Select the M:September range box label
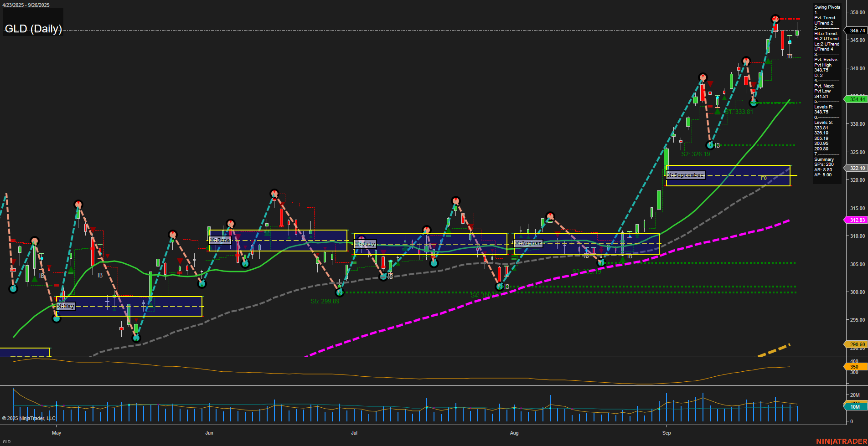 pos(686,174)
